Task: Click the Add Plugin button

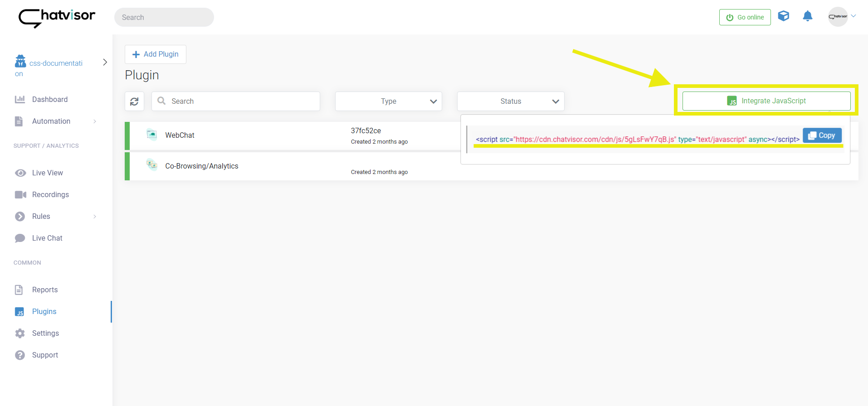Action: [x=156, y=54]
